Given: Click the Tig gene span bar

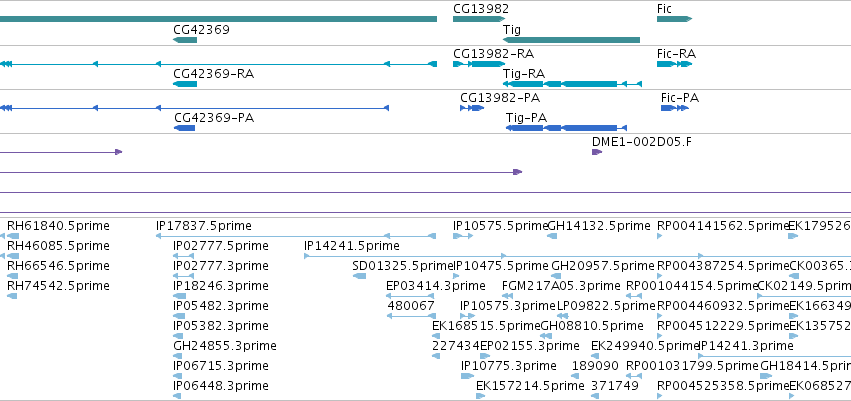Looking at the screenshot, I should click(x=571, y=40).
